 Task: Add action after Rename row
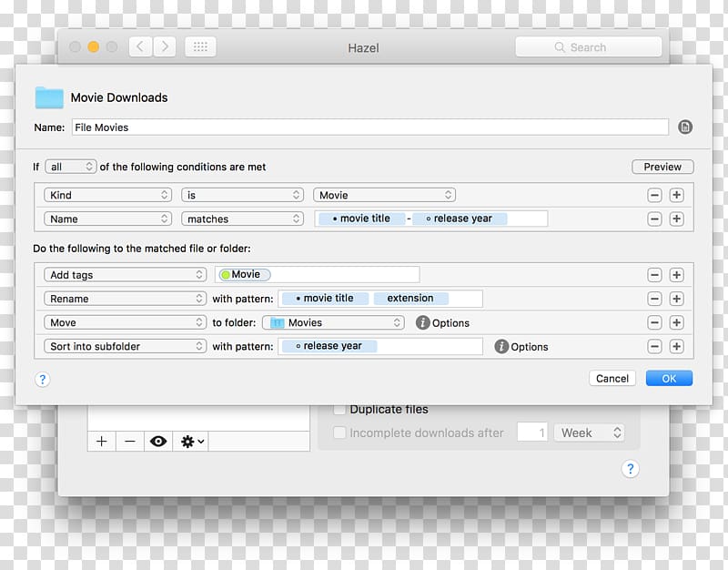tap(676, 299)
